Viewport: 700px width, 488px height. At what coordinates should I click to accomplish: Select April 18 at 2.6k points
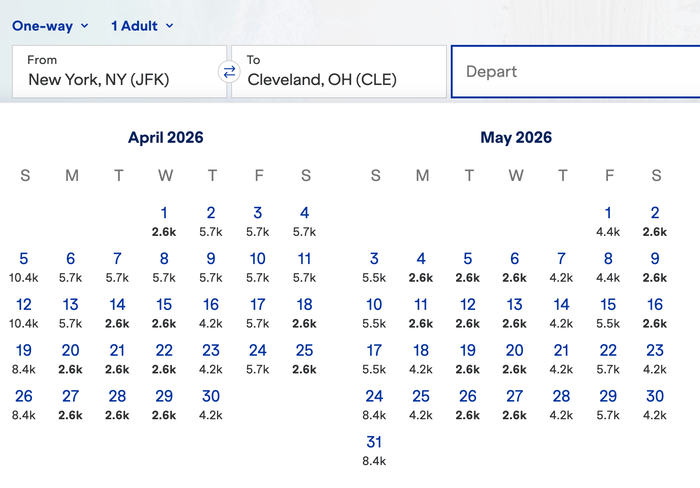(x=304, y=313)
